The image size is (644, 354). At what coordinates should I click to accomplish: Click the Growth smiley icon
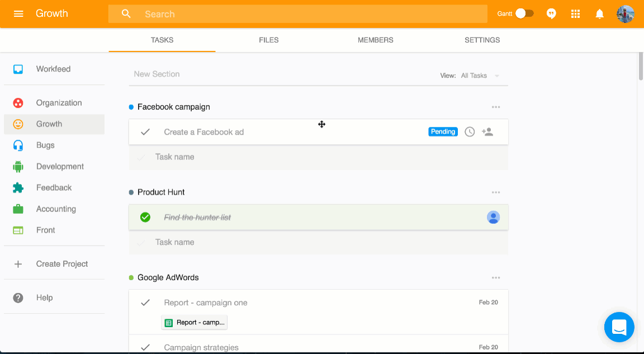(18, 124)
